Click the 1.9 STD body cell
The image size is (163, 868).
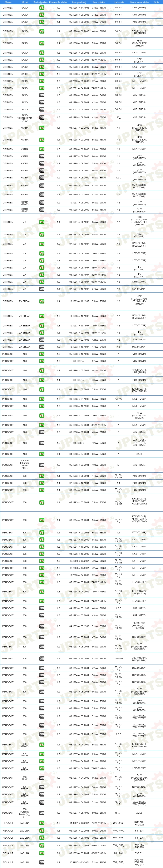118,659
